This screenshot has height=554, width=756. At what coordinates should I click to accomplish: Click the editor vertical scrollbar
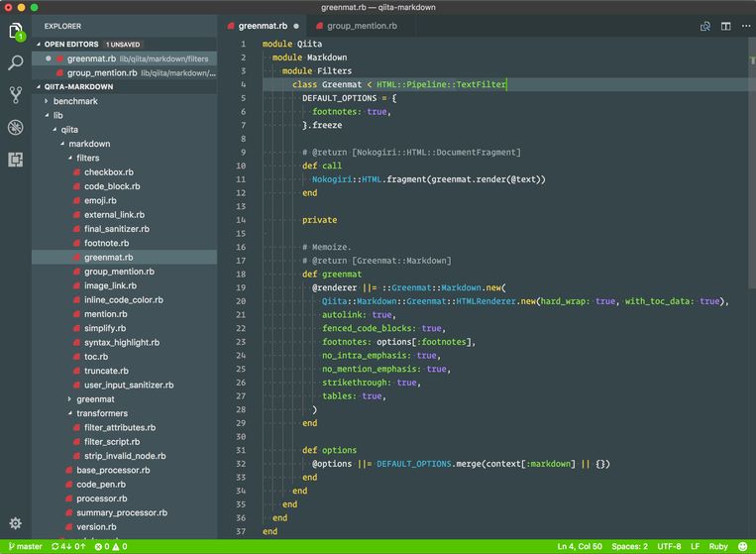[752, 163]
